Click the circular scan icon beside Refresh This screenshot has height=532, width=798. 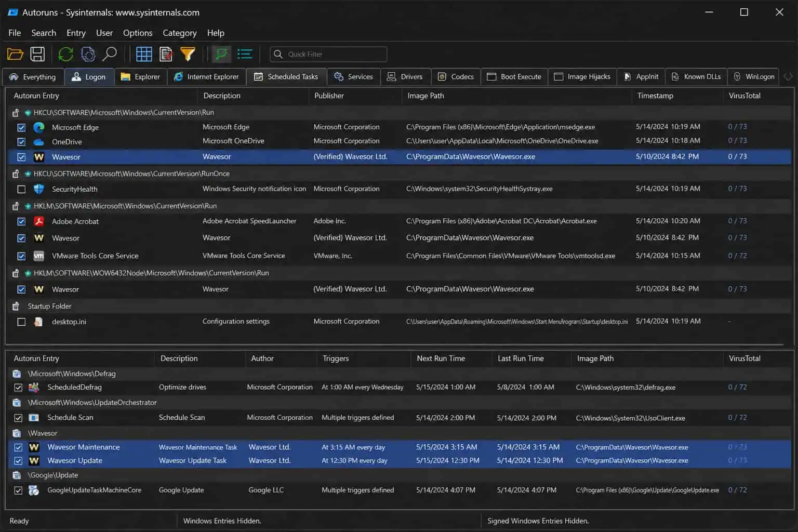88,54
